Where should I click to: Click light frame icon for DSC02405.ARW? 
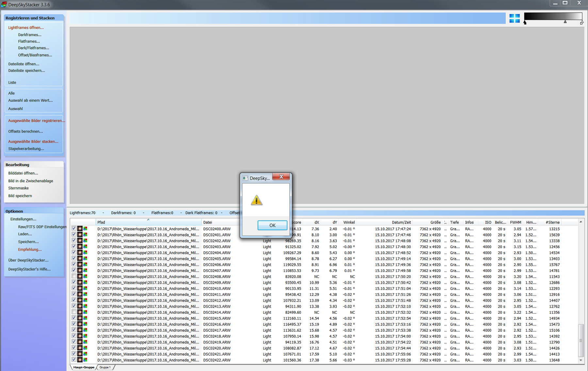coord(80,259)
